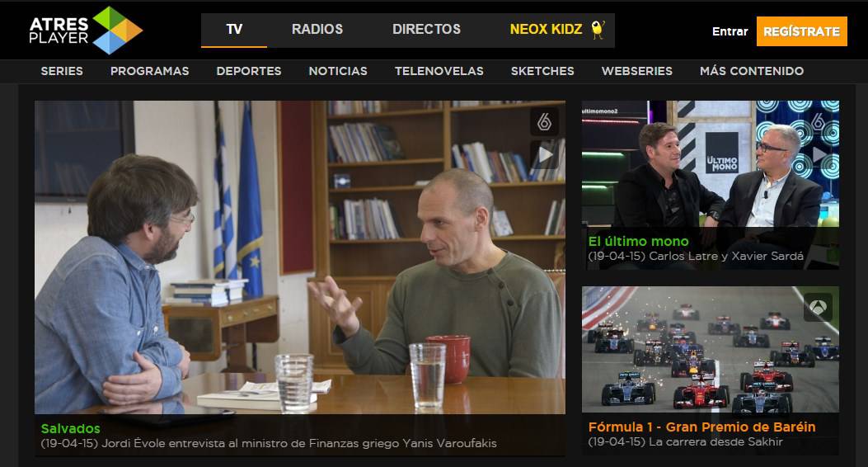Open the Series menu

(x=62, y=71)
